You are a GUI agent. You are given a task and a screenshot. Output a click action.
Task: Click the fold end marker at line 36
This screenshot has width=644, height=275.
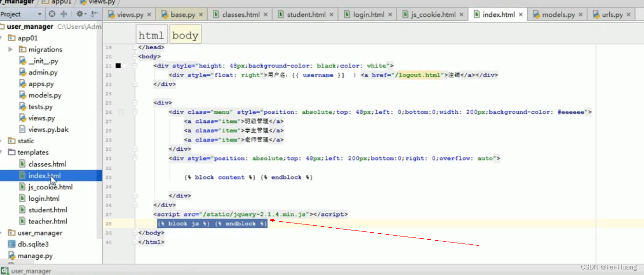point(135,205)
